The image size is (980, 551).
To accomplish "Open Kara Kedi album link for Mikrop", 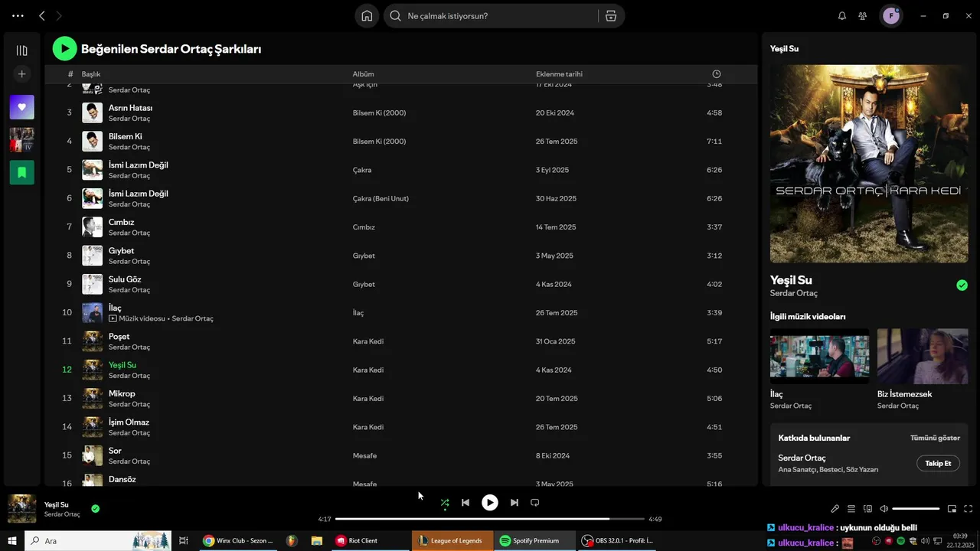I will [x=368, y=399].
